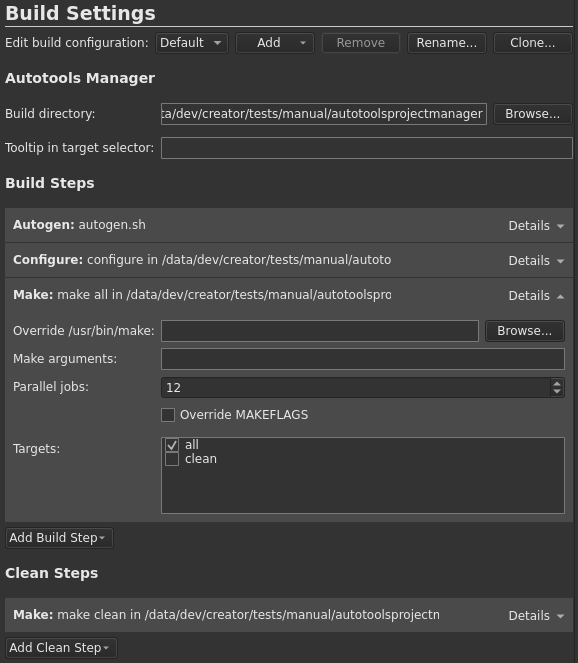Click the Parallel jobs value field
The height and width of the screenshot is (663, 578).
pyautogui.click(x=356, y=387)
